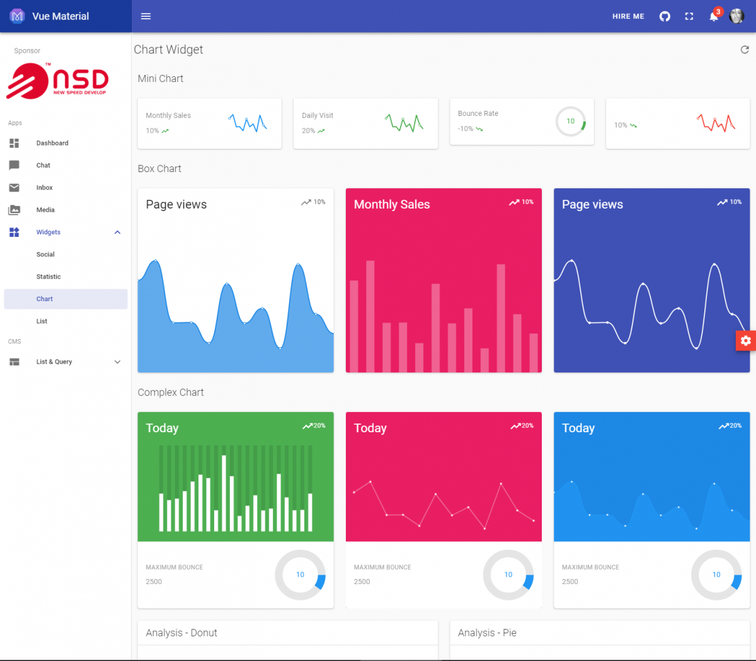
Task: Select the Dashboard sidebar icon
Action: click(14, 143)
